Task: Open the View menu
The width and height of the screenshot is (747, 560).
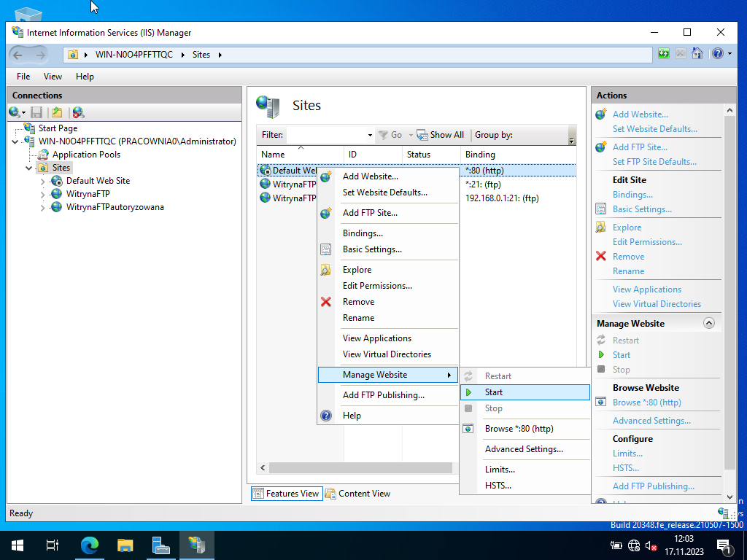Action: click(53, 77)
